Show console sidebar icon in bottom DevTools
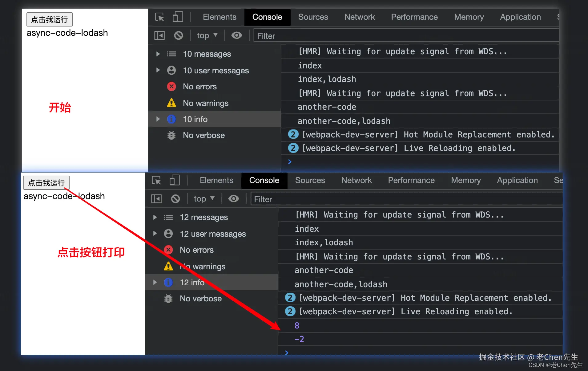This screenshot has height=371, width=588. [156, 199]
